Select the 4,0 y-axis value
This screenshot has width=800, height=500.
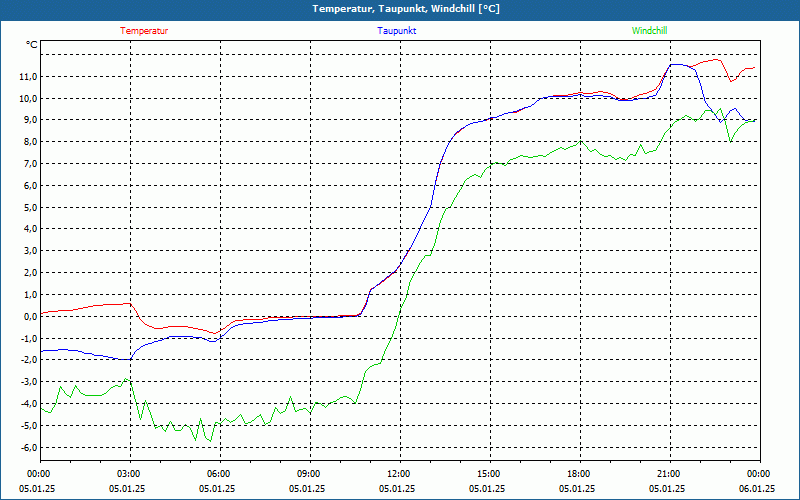30,229
